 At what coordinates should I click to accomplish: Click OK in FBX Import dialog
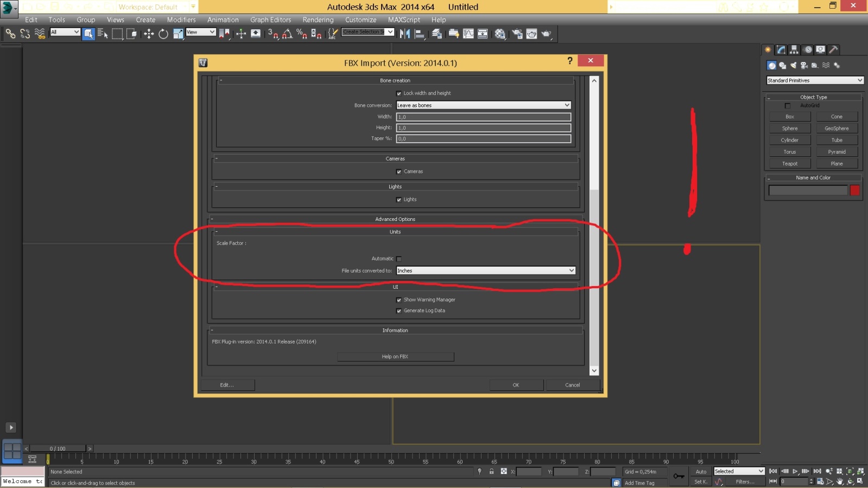[x=516, y=385]
